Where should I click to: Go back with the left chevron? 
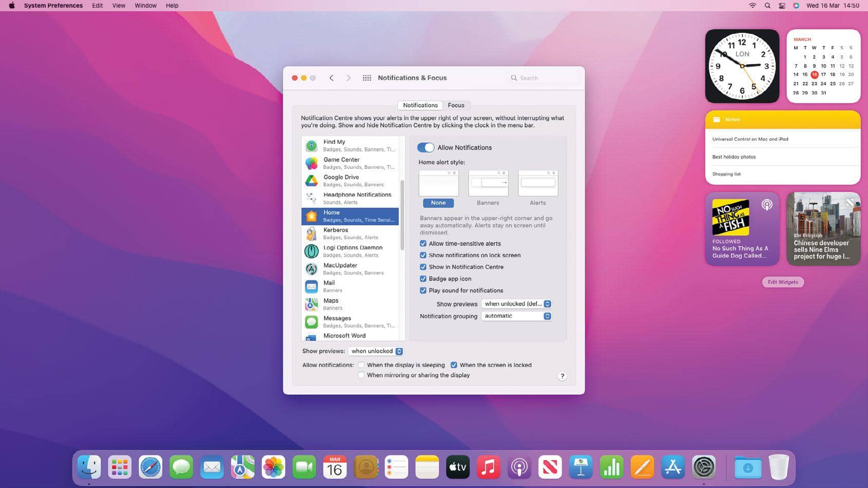pyautogui.click(x=332, y=78)
